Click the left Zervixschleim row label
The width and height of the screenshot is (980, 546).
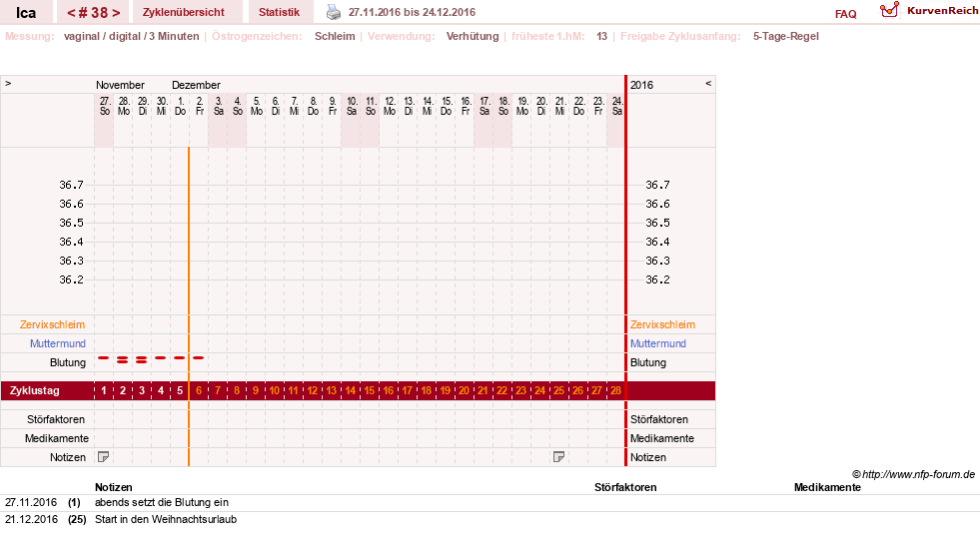(53, 324)
